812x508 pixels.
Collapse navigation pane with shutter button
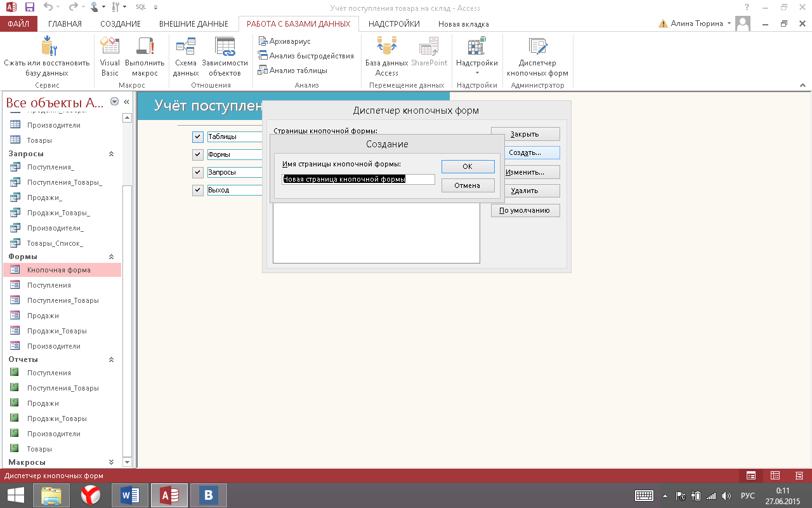[126, 102]
